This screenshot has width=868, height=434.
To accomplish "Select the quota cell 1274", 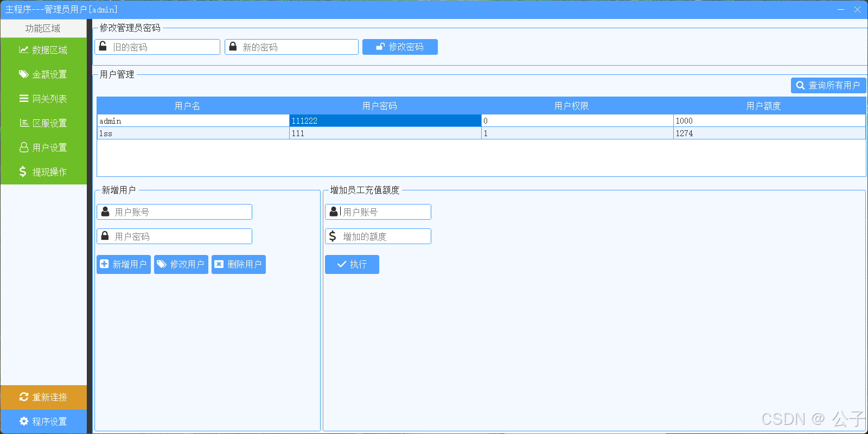I will click(769, 133).
